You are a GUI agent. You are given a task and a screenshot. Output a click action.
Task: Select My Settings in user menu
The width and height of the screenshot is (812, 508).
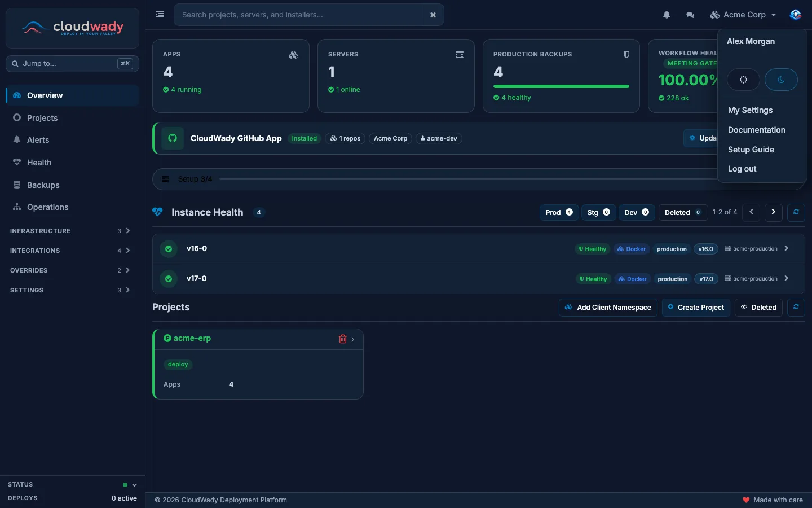[x=750, y=110]
